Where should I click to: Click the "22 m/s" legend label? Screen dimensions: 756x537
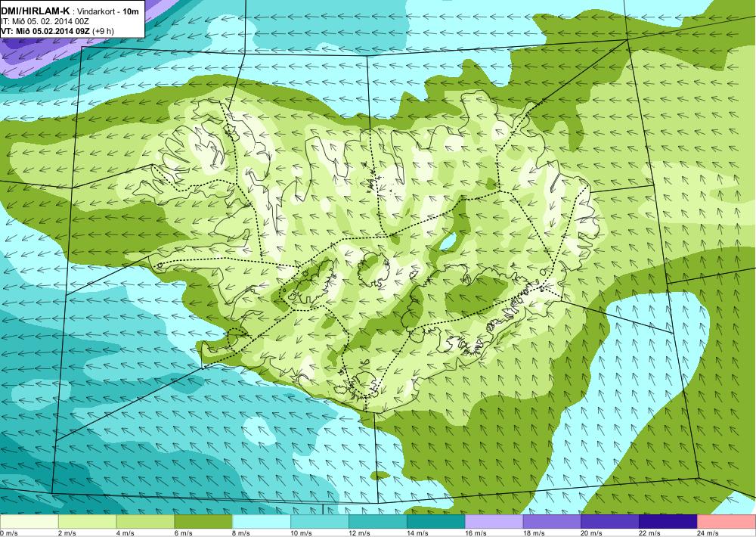650,533
